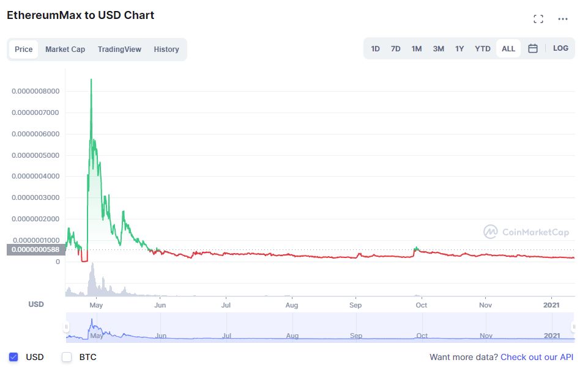Grab the right range navigator handle
The width and height of the screenshot is (588, 368).
click(x=573, y=327)
